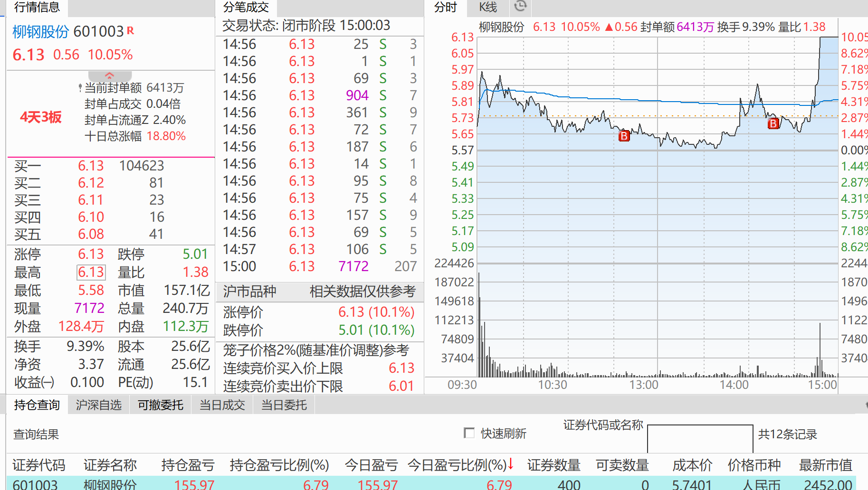Image resolution: width=868 pixels, height=490 pixels.
Task: Click the 15:00 trade row with 7172
Action: point(320,266)
